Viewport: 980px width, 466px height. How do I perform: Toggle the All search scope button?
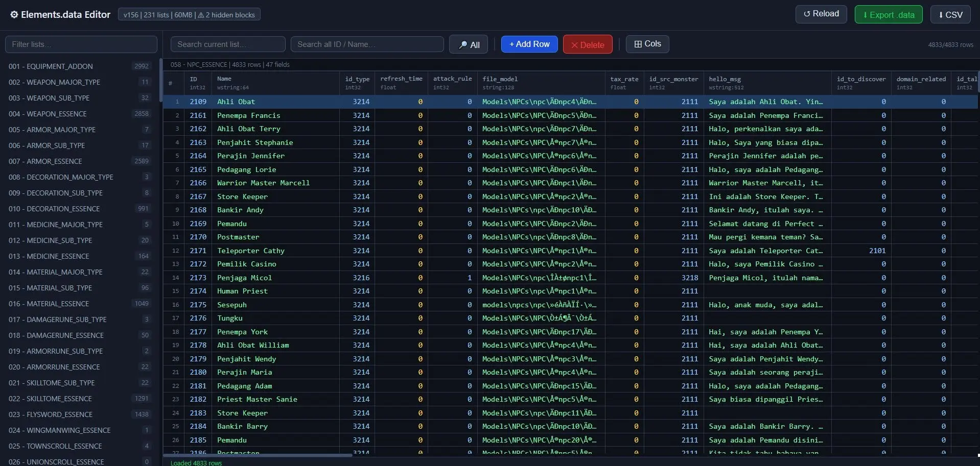(x=469, y=44)
